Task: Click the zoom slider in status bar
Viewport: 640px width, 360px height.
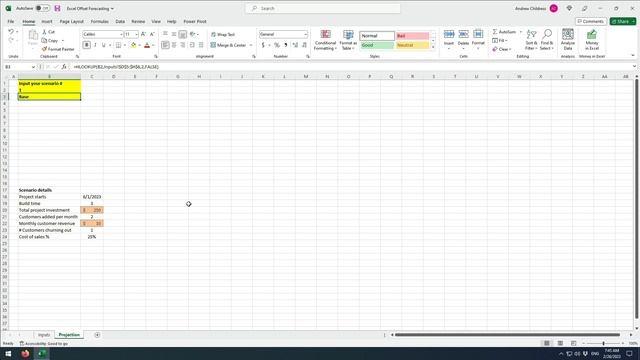Action: [603, 343]
